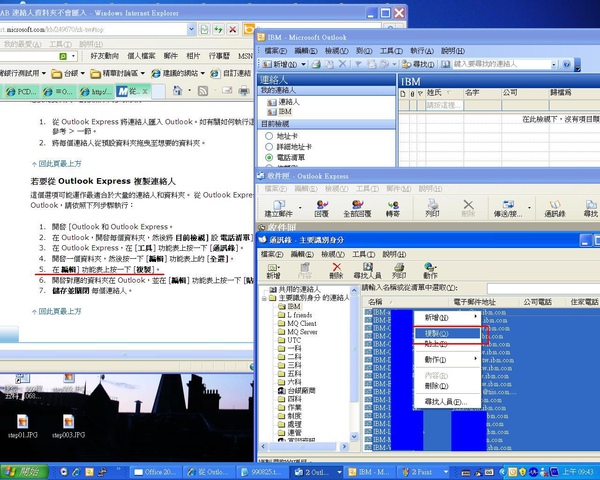Open 工具 menu in Microsoft Outlook

(391, 51)
